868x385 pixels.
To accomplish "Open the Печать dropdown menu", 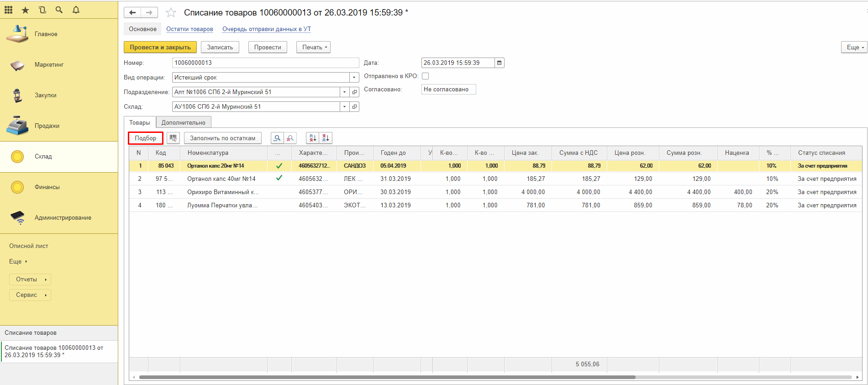I will [x=313, y=47].
